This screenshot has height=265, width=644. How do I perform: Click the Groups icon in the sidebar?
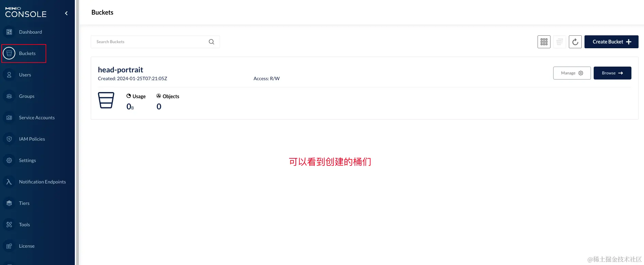click(x=9, y=96)
